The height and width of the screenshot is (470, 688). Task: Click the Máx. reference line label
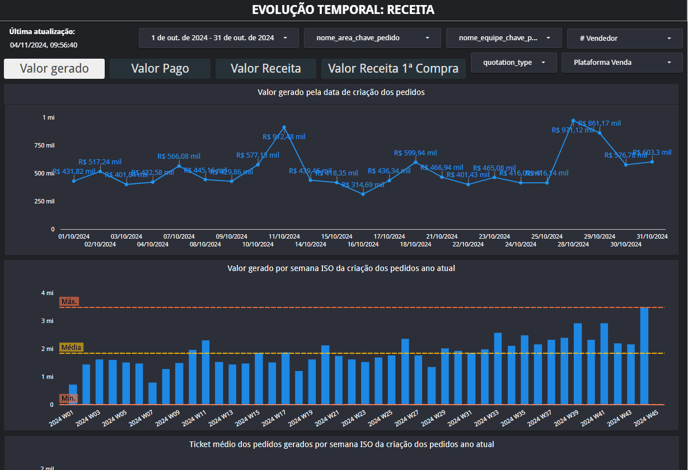(x=69, y=301)
